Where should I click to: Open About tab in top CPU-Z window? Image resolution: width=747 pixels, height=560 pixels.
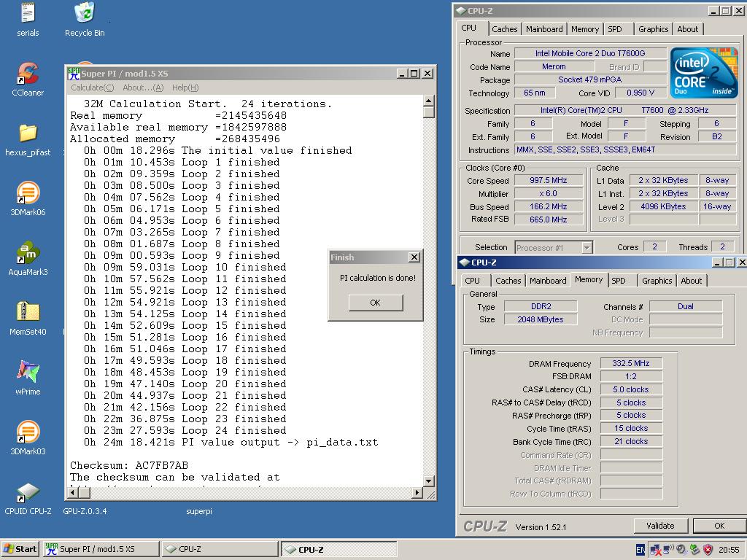(x=688, y=29)
